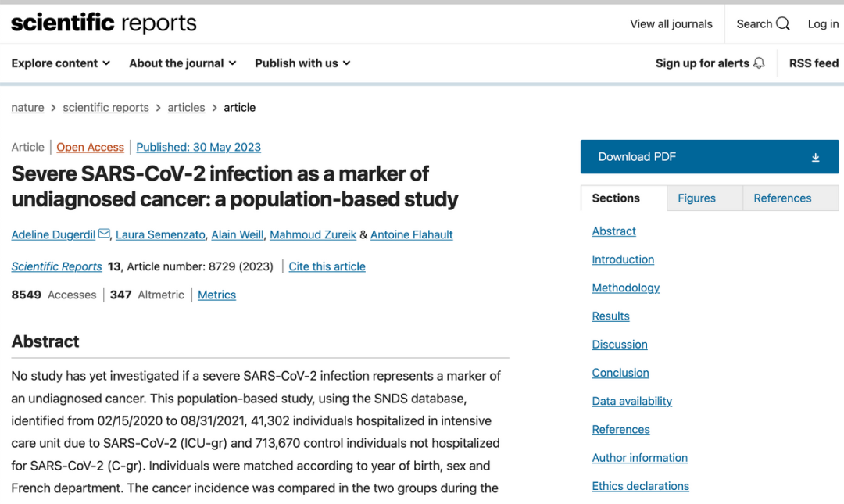
Task: Jump to the Methodology section
Action: [625, 288]
